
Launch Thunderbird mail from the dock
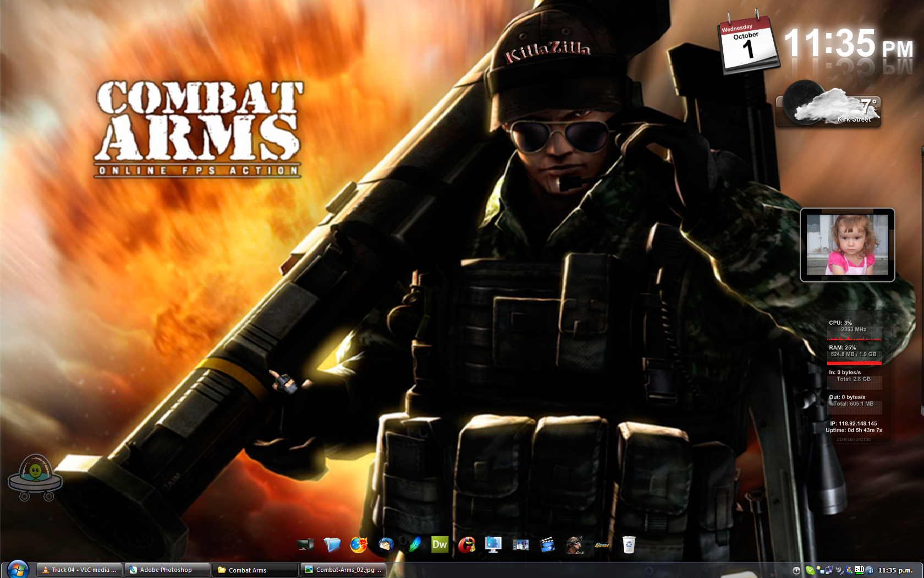pyautogui.click(x=386, y=544)
